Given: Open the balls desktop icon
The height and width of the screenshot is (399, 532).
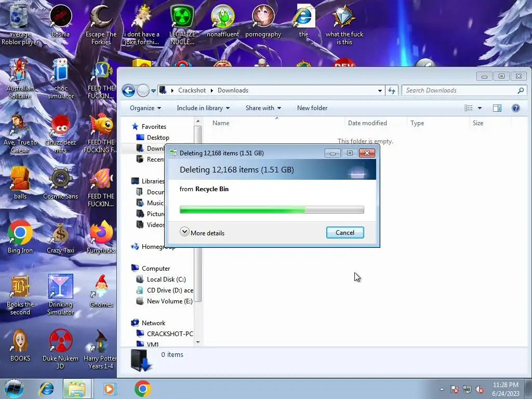Looking at the screenshot, I should click(20, 183).
